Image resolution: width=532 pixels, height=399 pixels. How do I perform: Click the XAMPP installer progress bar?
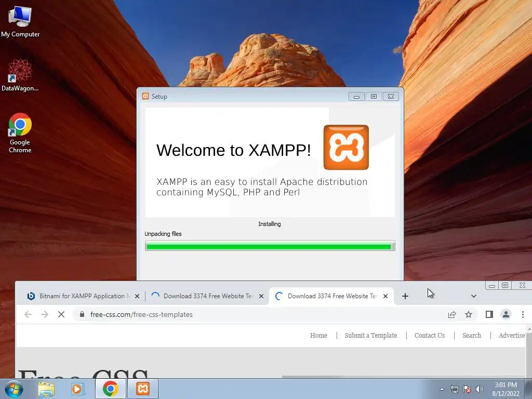coord(270,246)
